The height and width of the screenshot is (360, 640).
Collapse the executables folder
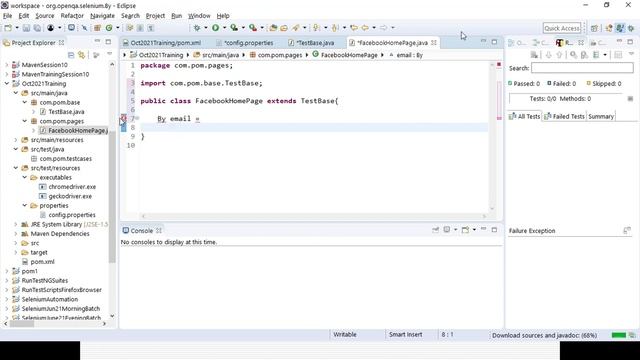click(25, 178)
